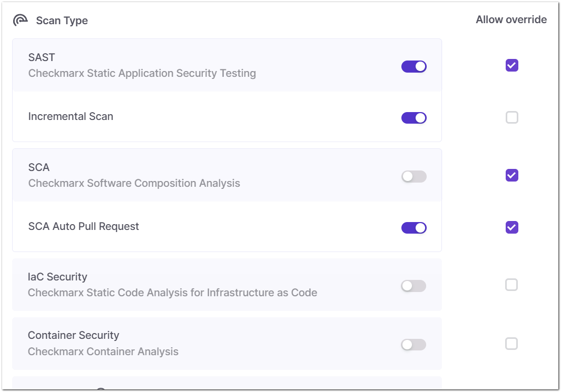This screenshot has width=561, height=392.
Task: Click the Incremental Scan label
Action: tap(71, 116)
